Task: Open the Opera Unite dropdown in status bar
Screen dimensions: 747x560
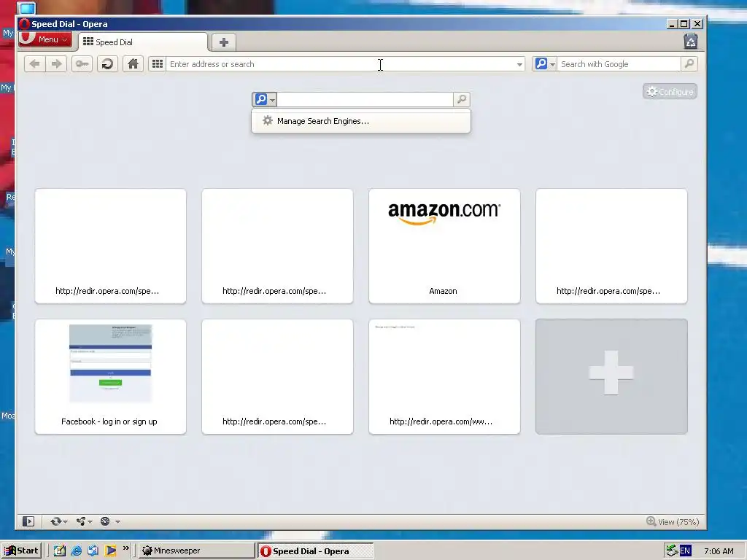Action: click(84, 521)
